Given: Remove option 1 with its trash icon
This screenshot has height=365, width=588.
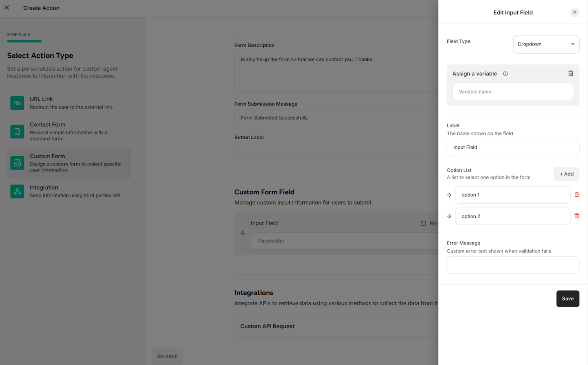Looking at the screenshot, I should click(x=577, y=194).
